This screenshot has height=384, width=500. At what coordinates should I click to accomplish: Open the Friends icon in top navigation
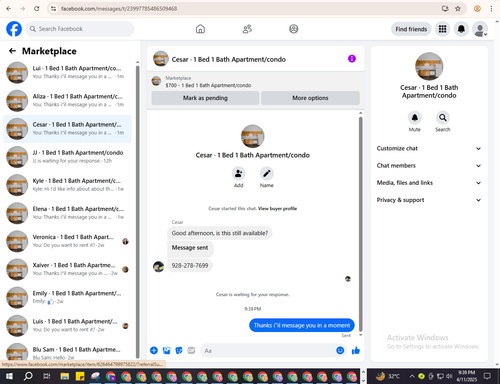[x=247, y=29]
